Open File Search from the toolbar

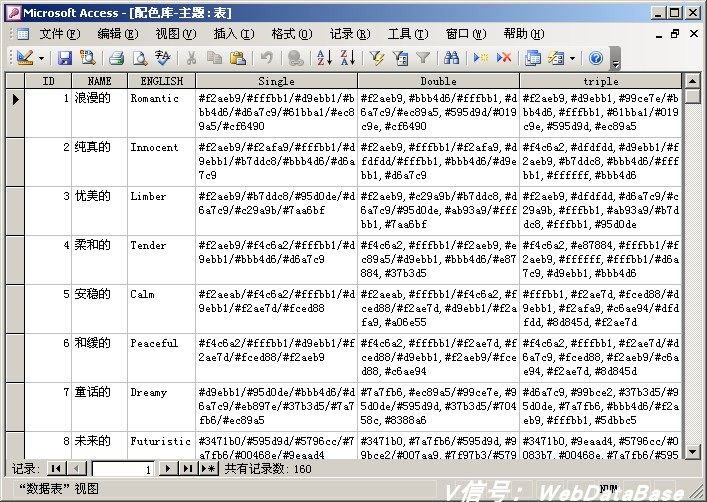click(x=87, y=58)
